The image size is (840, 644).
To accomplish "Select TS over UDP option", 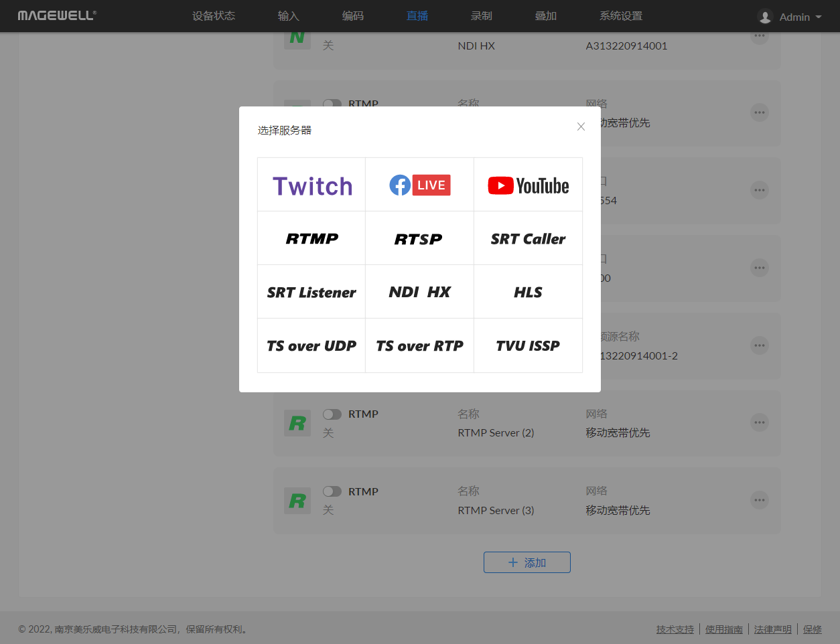I will coord(311,346).
